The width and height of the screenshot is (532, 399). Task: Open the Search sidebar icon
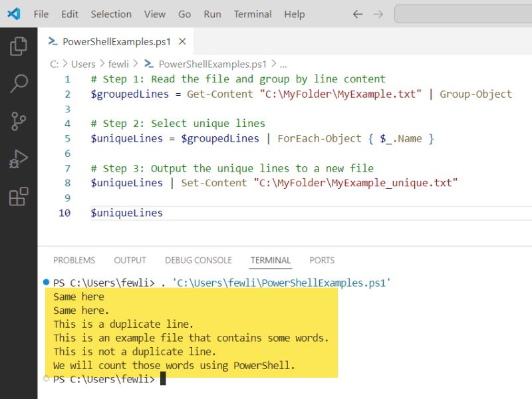click(x=17, y=85)
